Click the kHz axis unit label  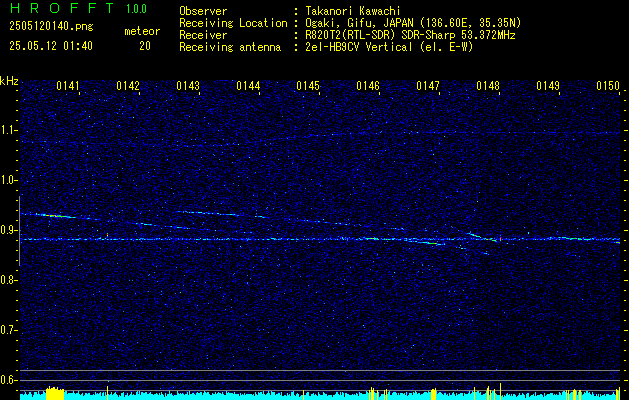9,81
